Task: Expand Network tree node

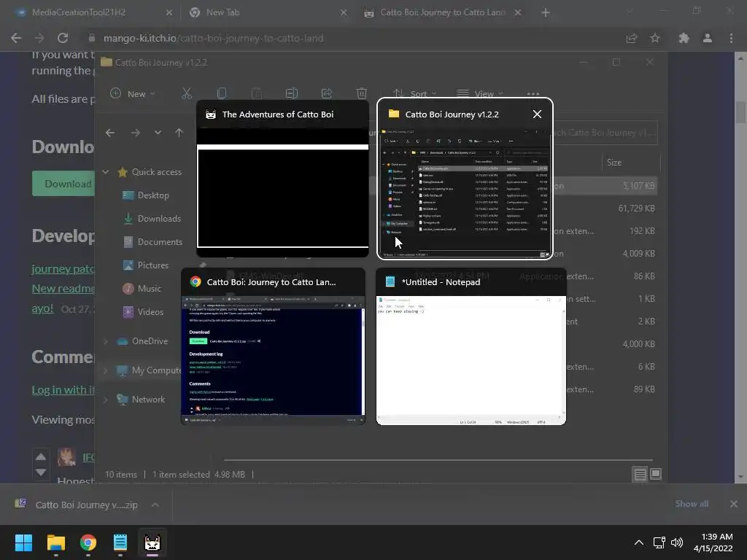Action: (x=105, y=400)
